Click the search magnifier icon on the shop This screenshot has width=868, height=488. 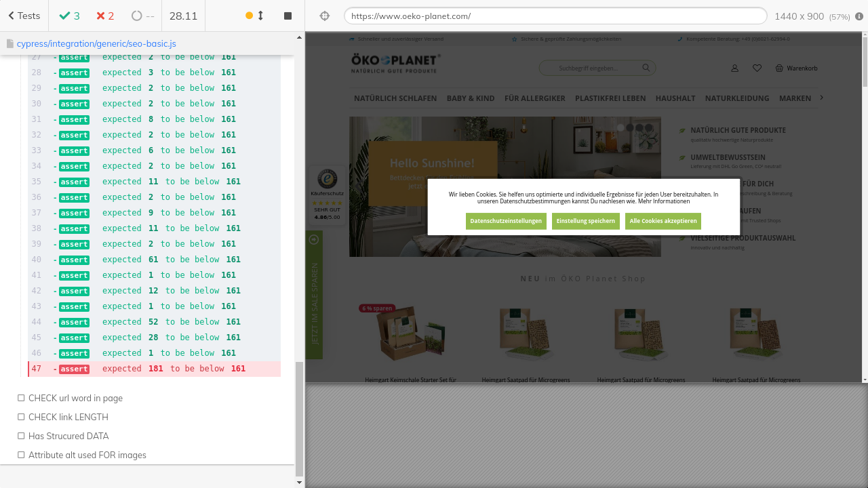tap(646, 68)
